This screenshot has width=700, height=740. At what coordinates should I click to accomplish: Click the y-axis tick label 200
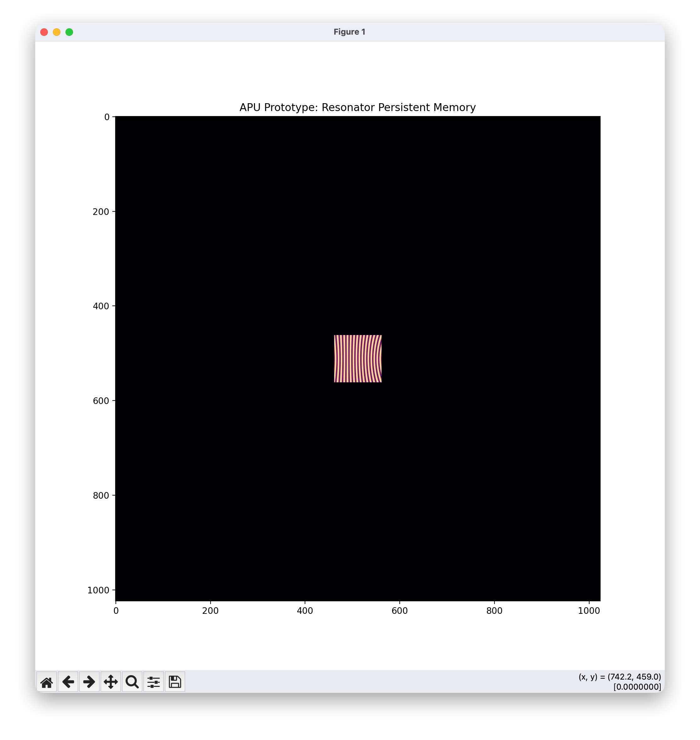tap(101, 212)
